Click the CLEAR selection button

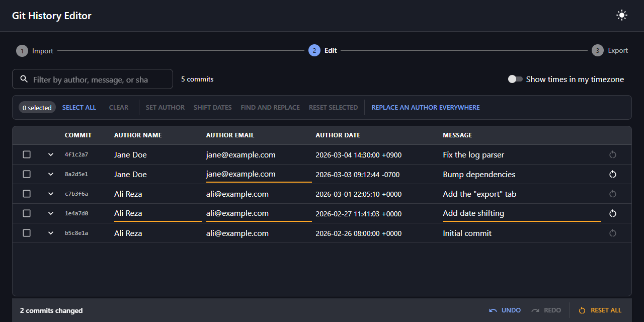(119, 107)
